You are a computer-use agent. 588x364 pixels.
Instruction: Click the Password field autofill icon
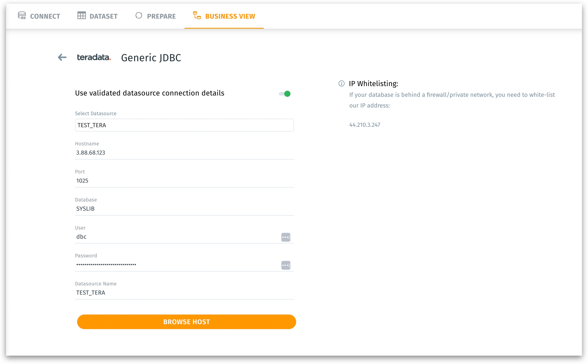(286, 265)
